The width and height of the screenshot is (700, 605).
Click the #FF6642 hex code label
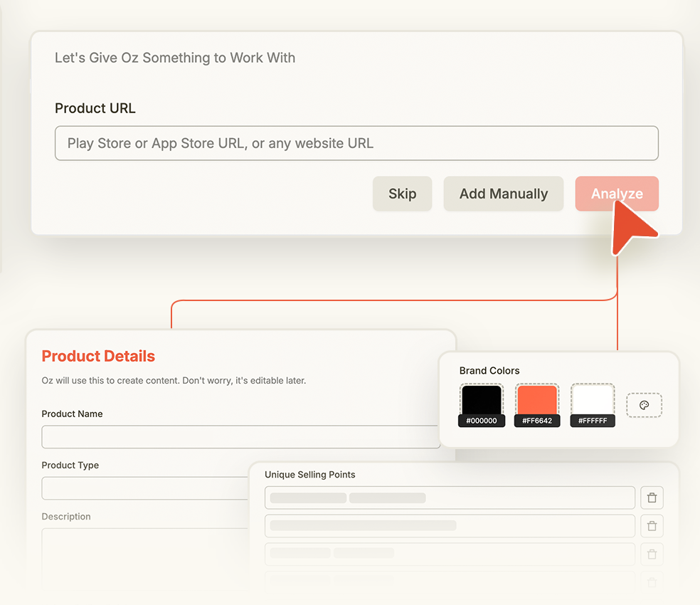537,421
